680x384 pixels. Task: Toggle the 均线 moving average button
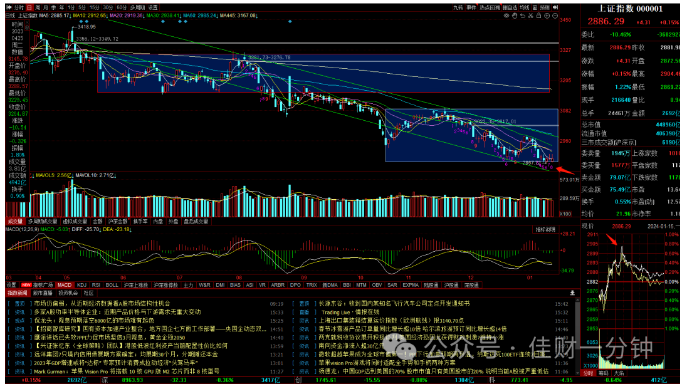[x=524, y=7]
